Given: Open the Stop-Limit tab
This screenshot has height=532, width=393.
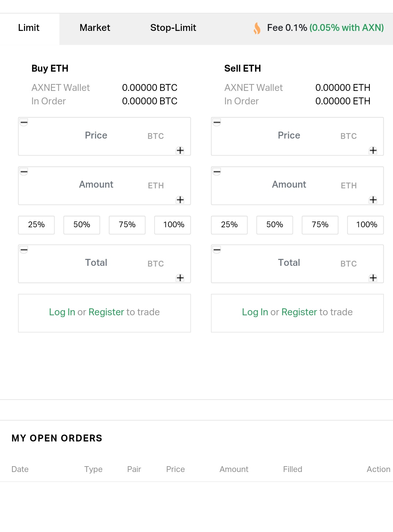Looking at the screenshot, I should click(173, 28).
